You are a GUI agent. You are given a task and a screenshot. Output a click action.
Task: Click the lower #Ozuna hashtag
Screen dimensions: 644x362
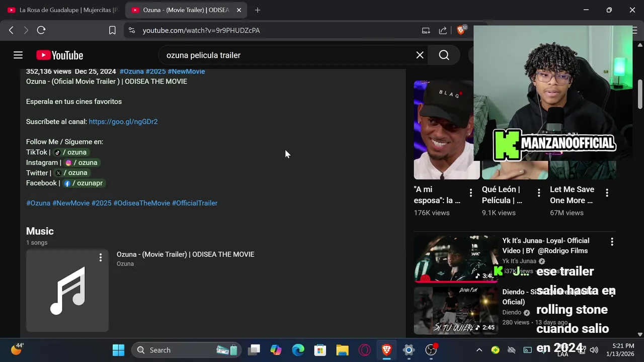coord(38,203)
